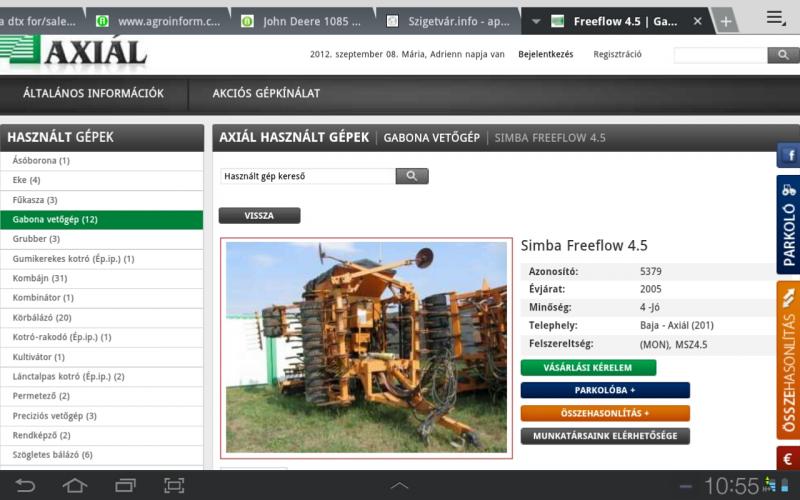This screenshot has height=500, width=800.
Task: Open the Simba Freeflow machine photo
Action: point(366,347)
